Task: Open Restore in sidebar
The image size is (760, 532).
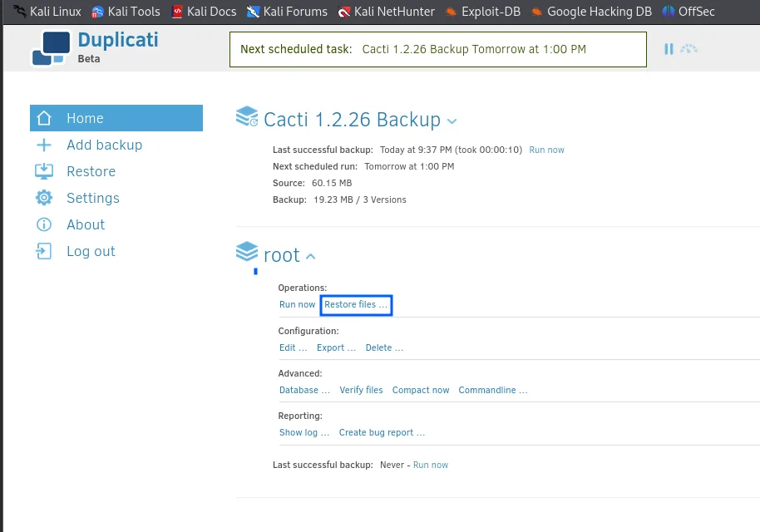Action: pyautogui.click(x=91, y=171)
